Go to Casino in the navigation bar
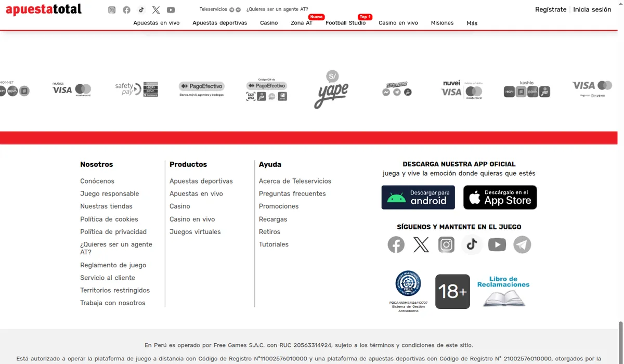The width and height of the screenshot is (624, 364). click(269, 23)
